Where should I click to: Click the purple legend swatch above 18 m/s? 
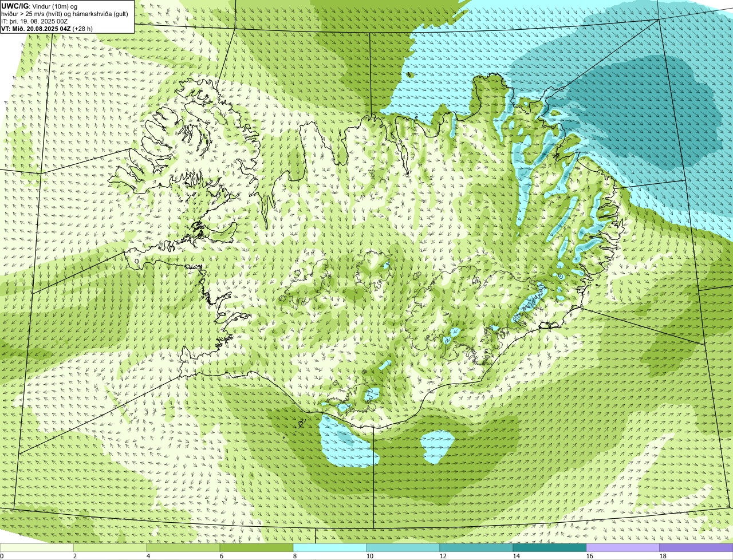point(696,548)
